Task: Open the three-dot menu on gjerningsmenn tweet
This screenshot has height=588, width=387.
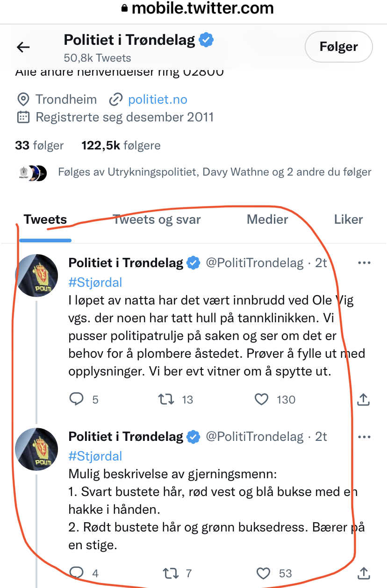Action: pos(364,437)
